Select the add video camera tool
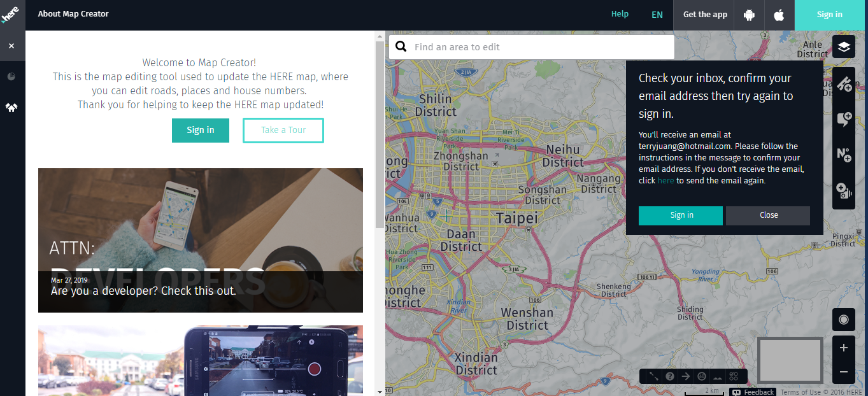 844,190
